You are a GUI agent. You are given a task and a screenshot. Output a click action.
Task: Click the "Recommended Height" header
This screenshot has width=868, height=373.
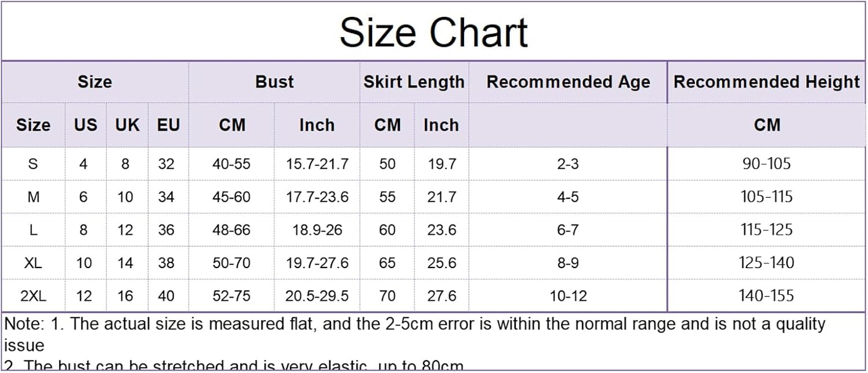767,82
